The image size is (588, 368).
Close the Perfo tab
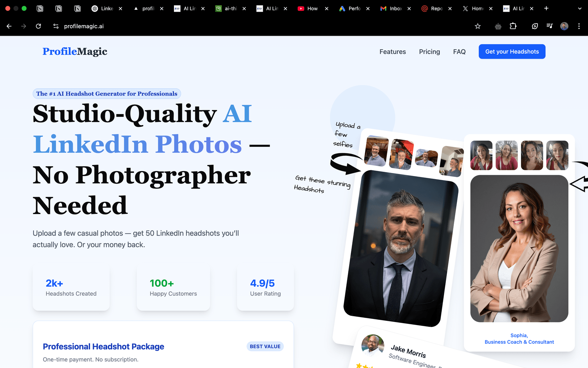(x=368, y=9)
